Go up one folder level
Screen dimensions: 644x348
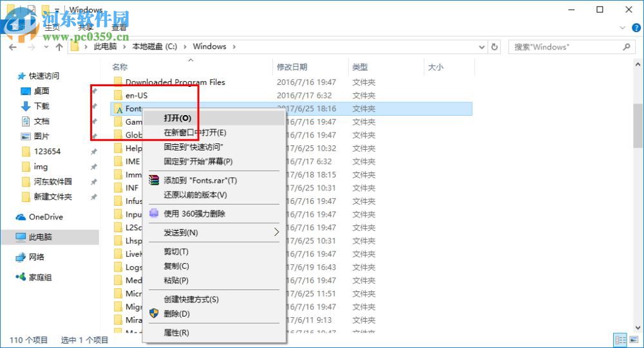click(59, 47)
